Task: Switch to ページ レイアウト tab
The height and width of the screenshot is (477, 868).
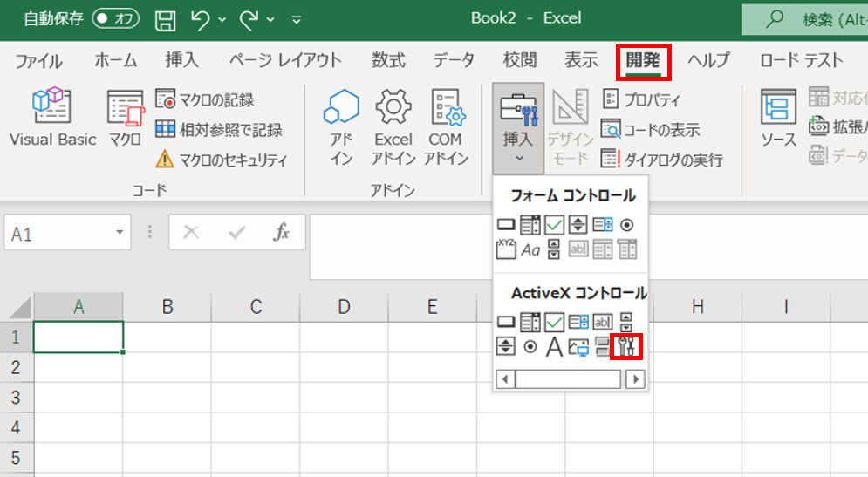Action: (x=285, y=60)
